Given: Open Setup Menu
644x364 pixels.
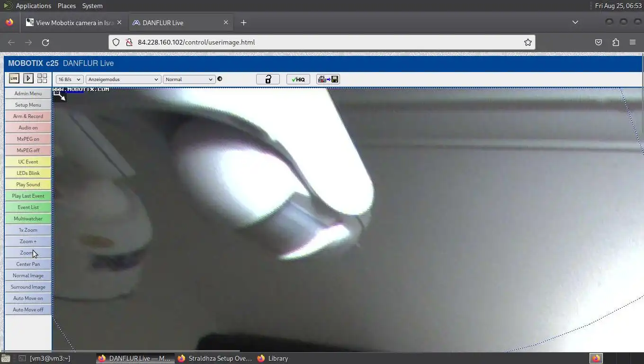Looking at the screenshot, I should 28,105.
